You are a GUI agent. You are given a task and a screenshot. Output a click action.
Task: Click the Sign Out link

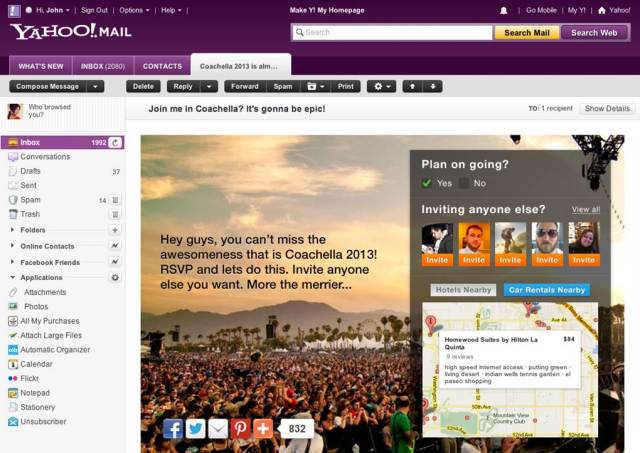(x=94, y=10)
